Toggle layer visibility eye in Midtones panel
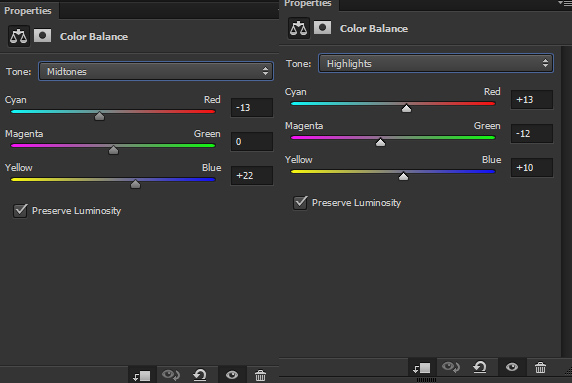The image size is (572, 383). (x=232, y=375)
